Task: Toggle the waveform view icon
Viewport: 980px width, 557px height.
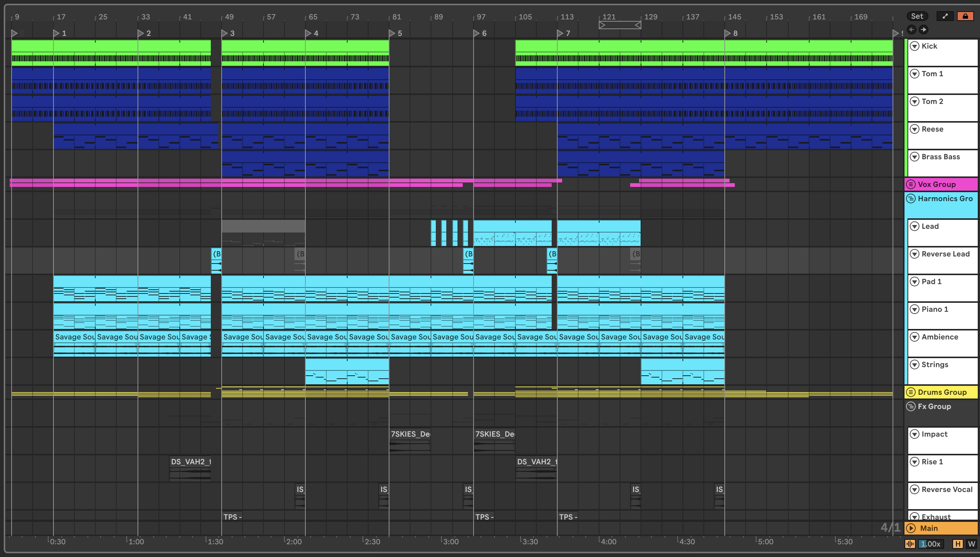Action: 910,544
